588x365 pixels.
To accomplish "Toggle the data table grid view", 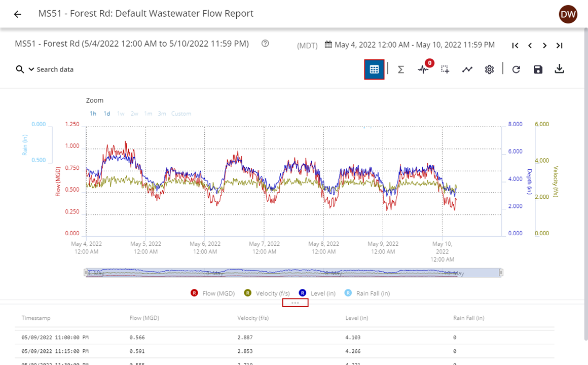I will coord(374,69).
